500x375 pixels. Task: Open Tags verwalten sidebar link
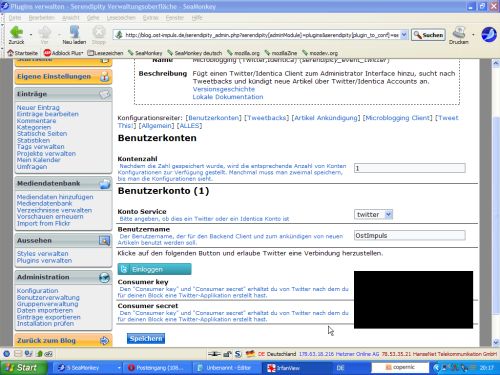point(40,147)
